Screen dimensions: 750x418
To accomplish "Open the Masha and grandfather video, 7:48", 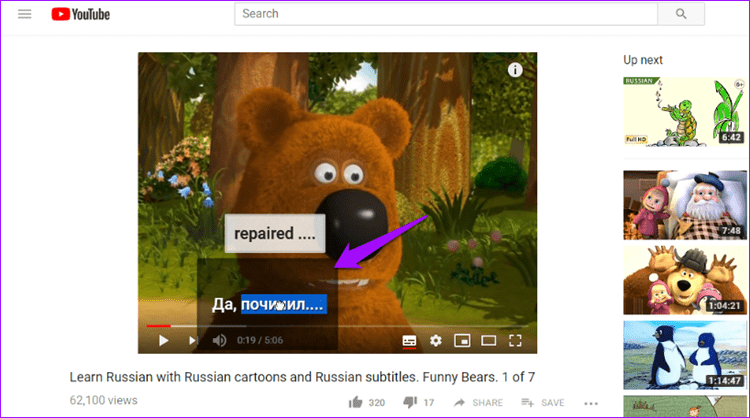I will [x=684, y=205].
